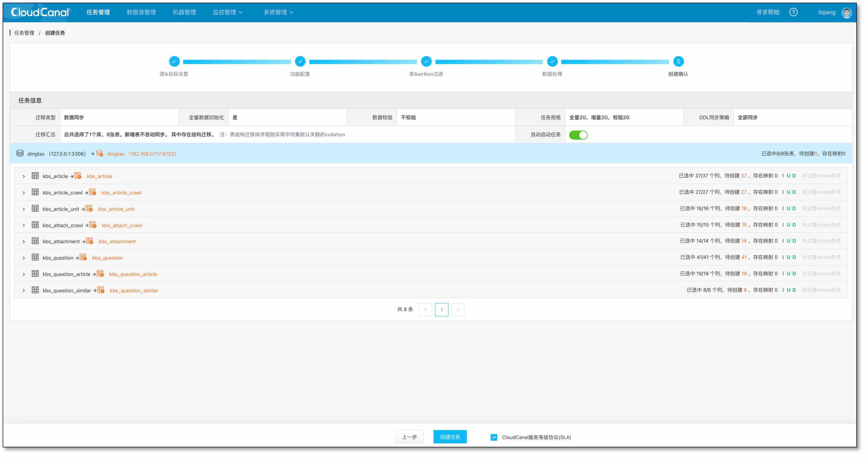Click target table name kbs_attach_crawl link
This screenshot has width=868, height=459.
tap(122, 226)
